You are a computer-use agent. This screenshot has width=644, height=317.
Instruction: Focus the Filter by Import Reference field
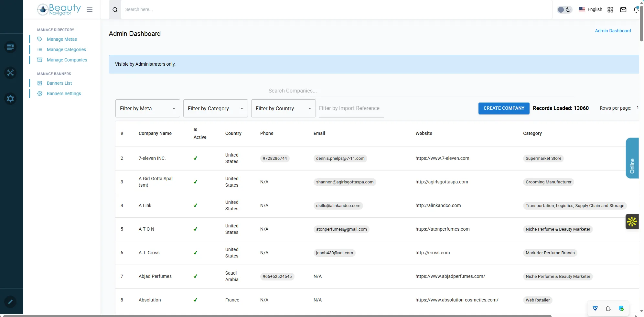coord(351,108)
